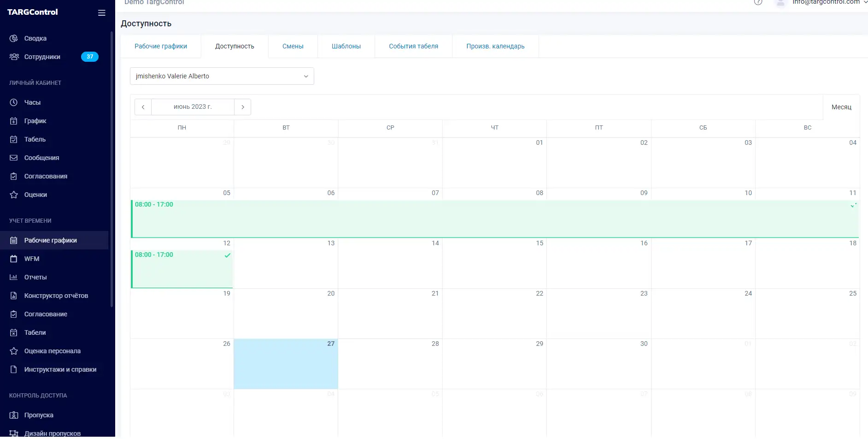Click the Дизайн пропусков icon
The height and width of the screenshot is (439, 868).
14,433
